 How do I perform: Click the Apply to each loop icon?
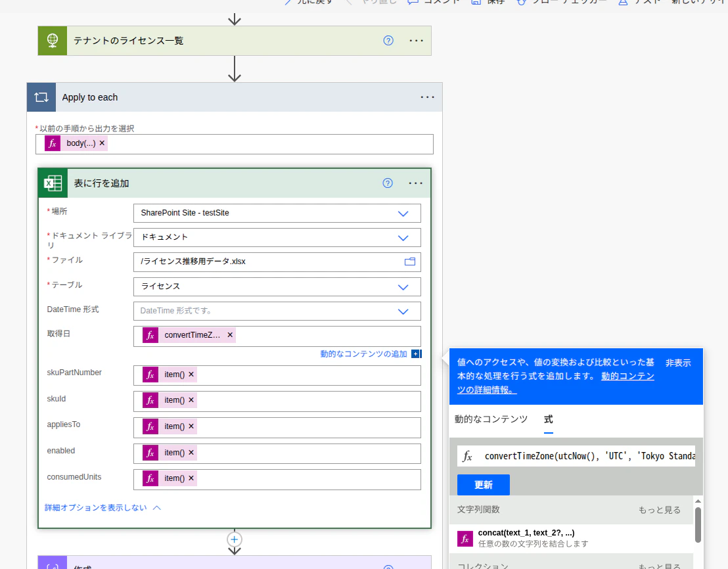[41, 97]
